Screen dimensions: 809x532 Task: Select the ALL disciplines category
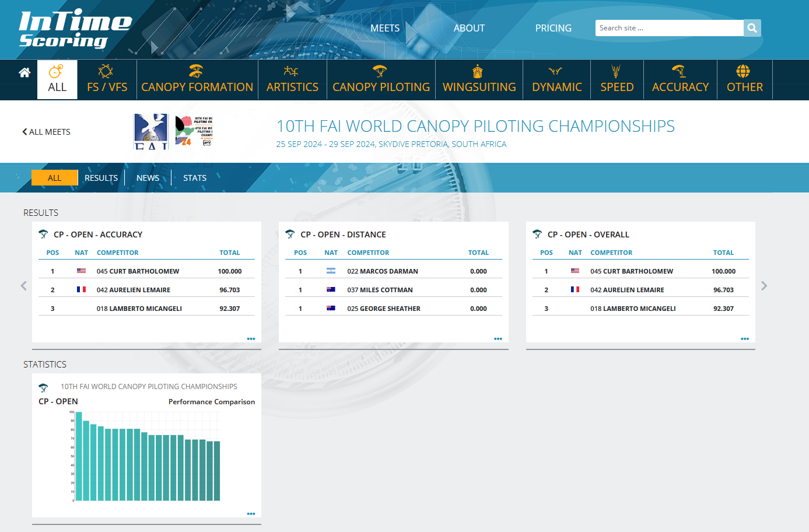tap(57, 80)
